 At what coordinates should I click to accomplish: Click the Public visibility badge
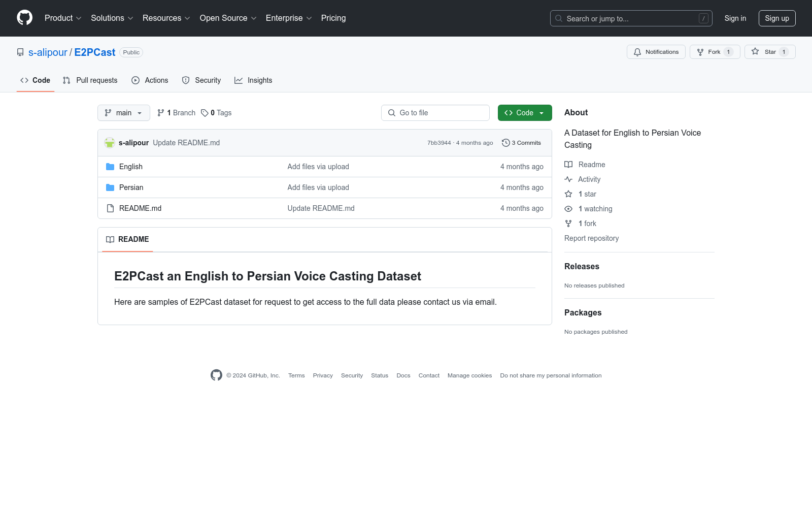[x=131, y=52]
